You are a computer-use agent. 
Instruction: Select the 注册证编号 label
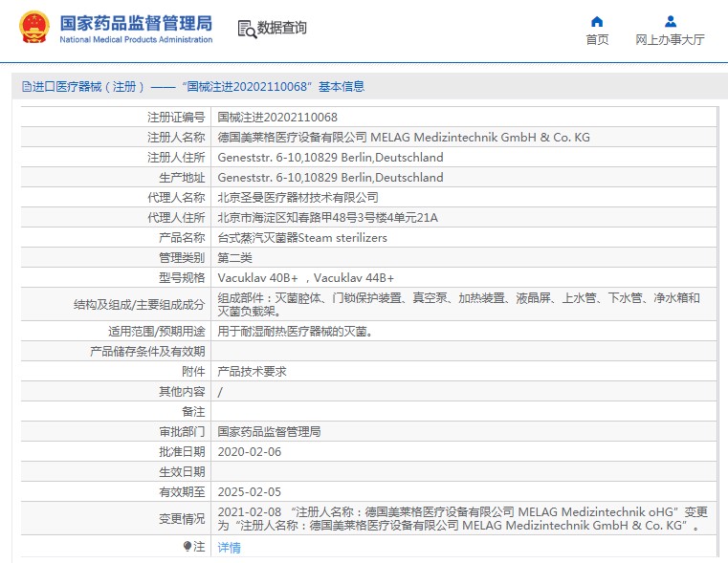pyautogui.click(x=176, y=118)
